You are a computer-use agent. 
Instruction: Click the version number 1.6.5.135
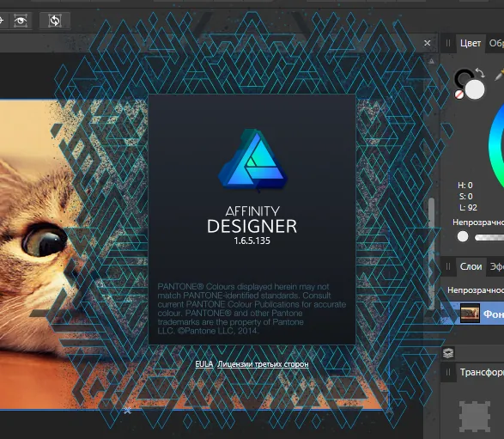tap(252, 241)
